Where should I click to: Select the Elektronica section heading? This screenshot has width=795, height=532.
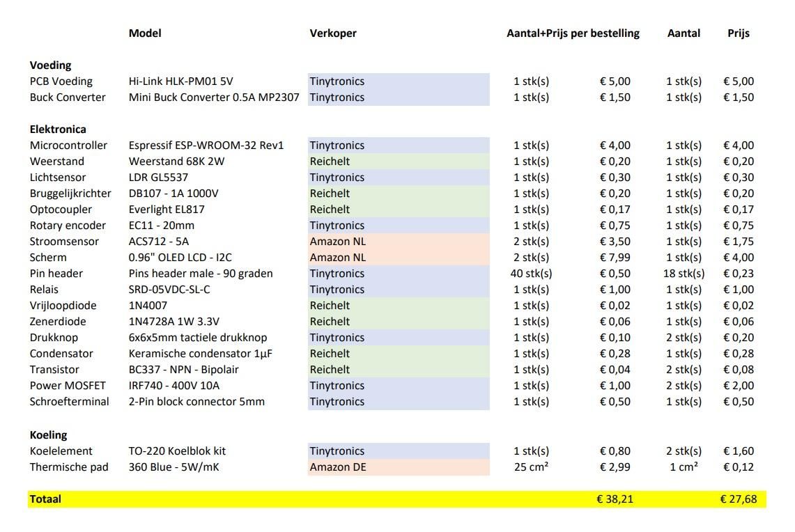(x=58, y=130)
